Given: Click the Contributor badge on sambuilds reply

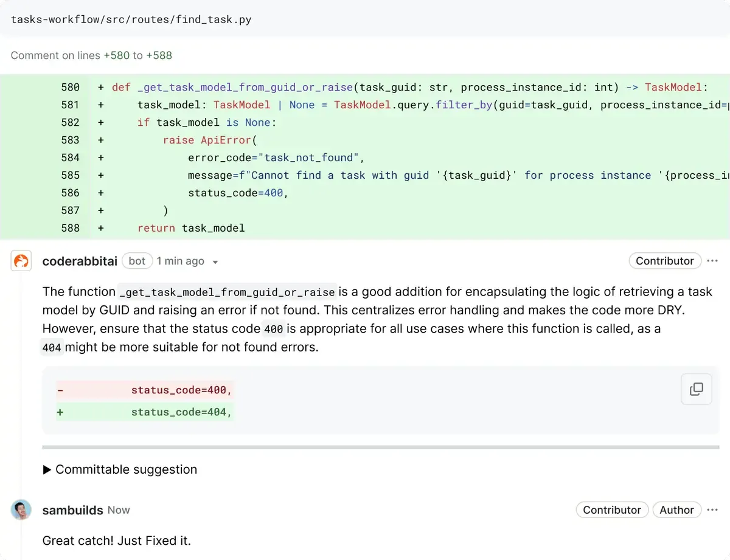Looking at the screenshot, I should tap(612, 510).
